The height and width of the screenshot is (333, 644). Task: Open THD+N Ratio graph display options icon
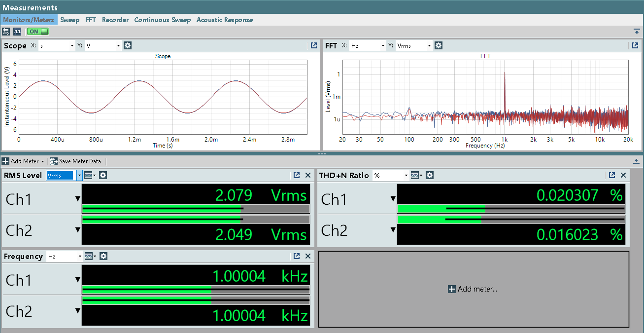416,175
